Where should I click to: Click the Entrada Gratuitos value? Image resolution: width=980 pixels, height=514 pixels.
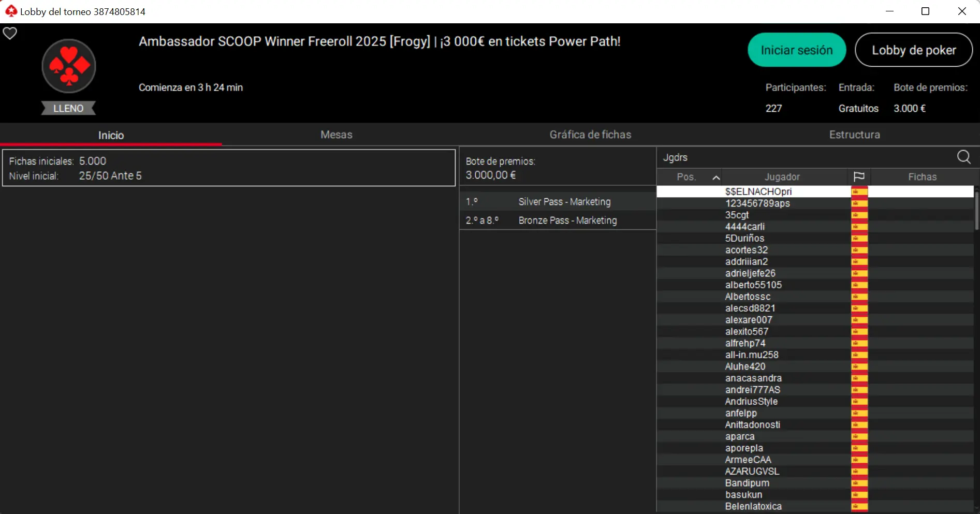(x=858, y=108)
